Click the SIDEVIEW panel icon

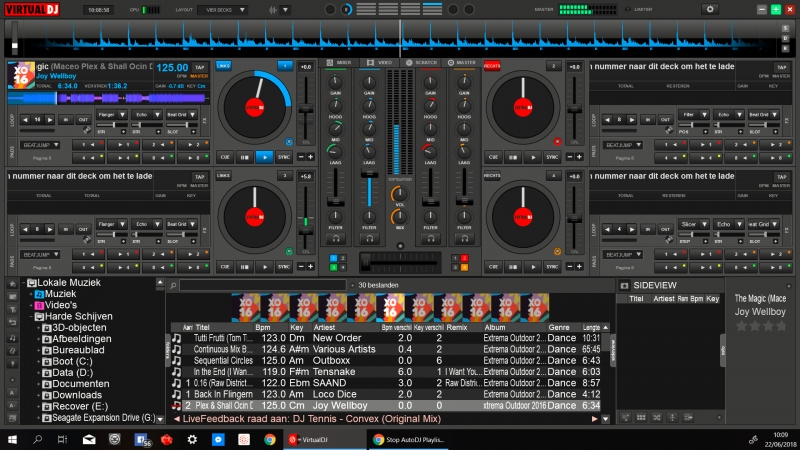pos(624,286)
